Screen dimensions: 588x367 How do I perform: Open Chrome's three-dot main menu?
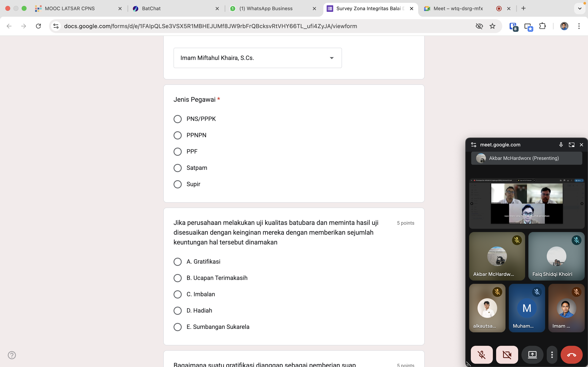pyautogui.click(x=579, y=26)
